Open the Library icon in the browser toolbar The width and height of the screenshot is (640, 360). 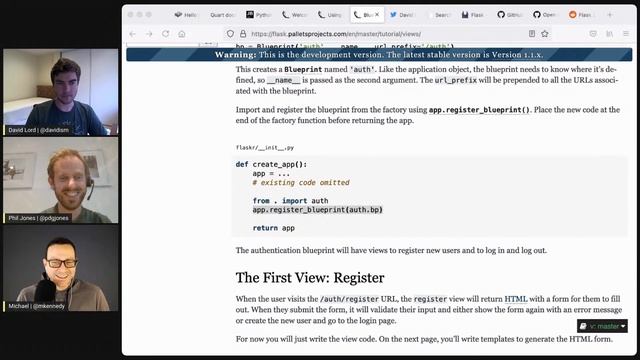coord(609,34)
